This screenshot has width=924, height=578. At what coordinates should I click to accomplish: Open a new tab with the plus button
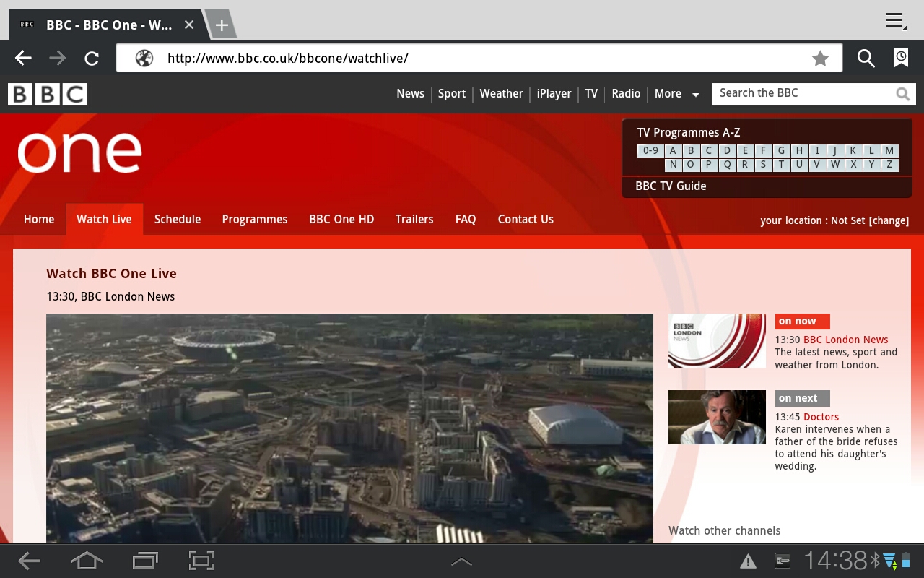[222, 25]
